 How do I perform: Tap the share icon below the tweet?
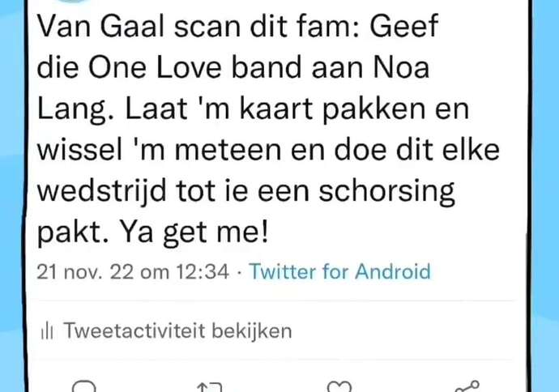(467, 386)
